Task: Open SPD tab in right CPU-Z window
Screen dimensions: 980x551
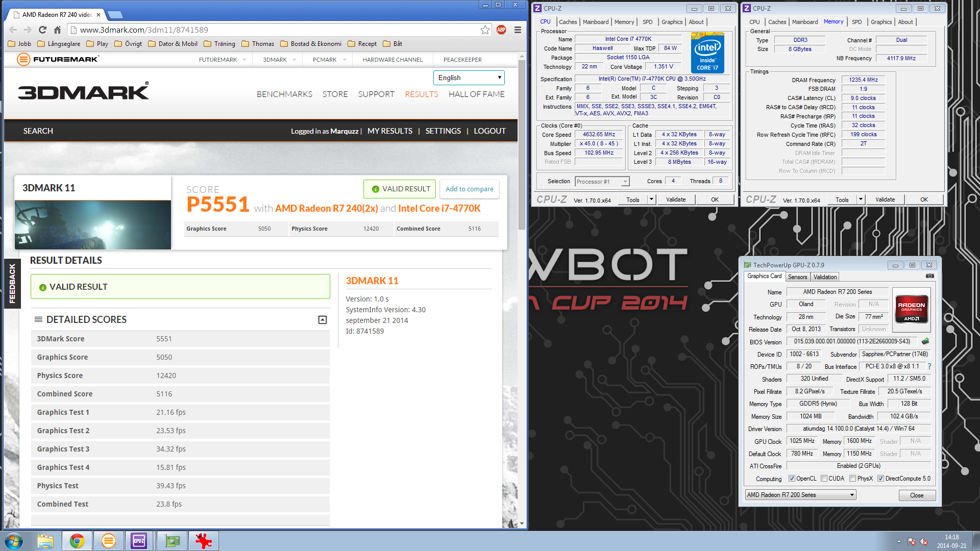Action: (857, 22)
